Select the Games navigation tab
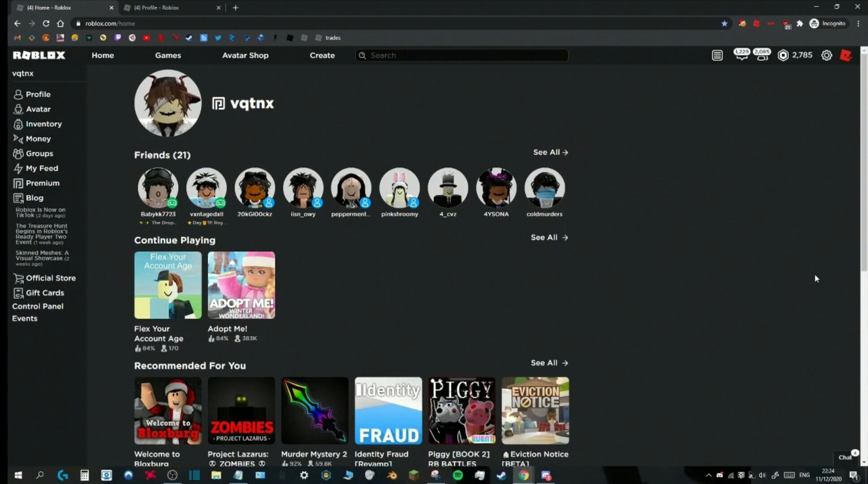The image size is (868, 484). click(x=168, y=55)
